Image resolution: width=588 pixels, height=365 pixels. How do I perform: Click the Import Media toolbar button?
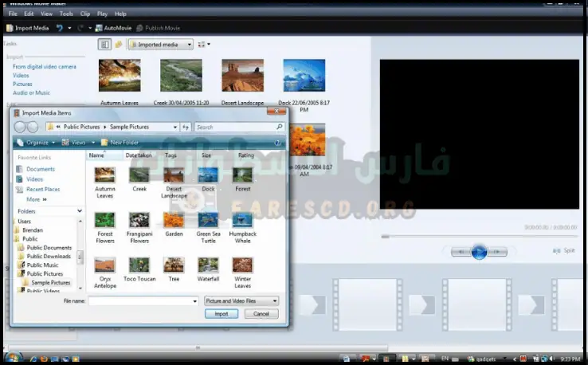pyautogui.click(x=27, y=28)
